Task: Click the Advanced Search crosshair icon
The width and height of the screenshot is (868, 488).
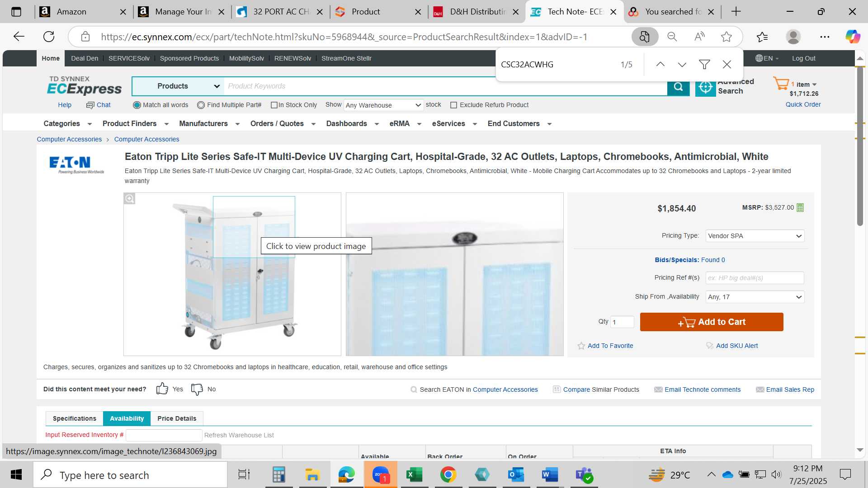Action: (x=705, y=87)
